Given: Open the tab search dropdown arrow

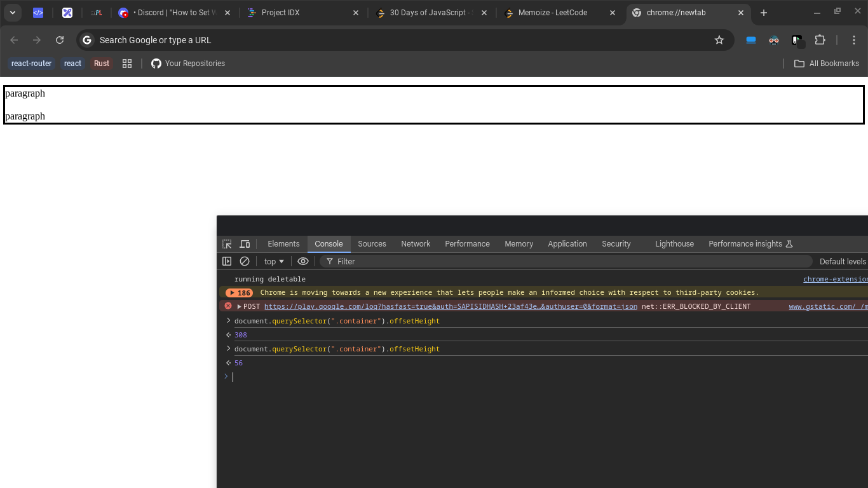Looking at the screenshot, I should pos(12,13).
